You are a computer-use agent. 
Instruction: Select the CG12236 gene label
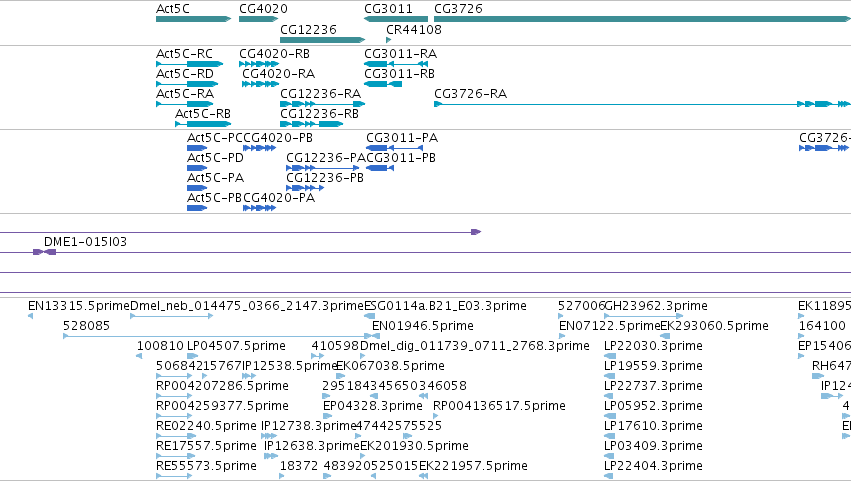tap(308, 29)
